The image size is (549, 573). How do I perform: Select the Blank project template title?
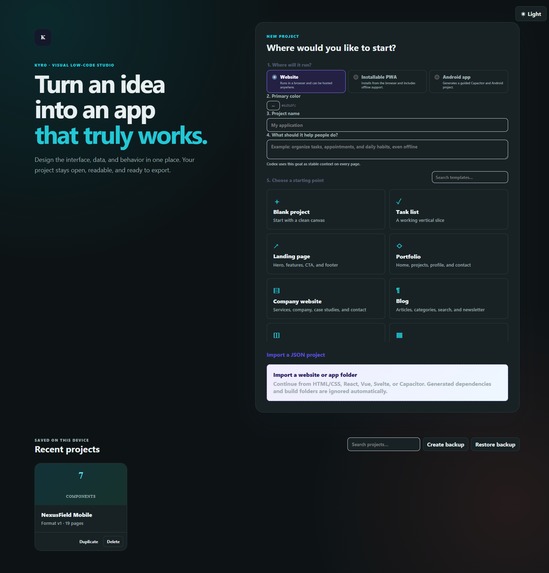[x=291, y=212]
